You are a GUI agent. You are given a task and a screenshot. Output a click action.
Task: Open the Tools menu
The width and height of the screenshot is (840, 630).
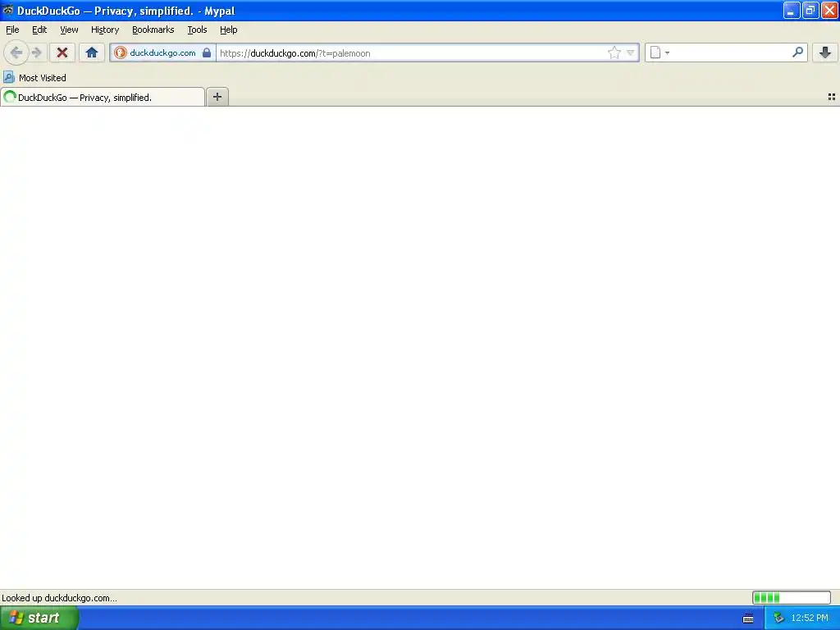pyautogui.click(x=197, y=30)
